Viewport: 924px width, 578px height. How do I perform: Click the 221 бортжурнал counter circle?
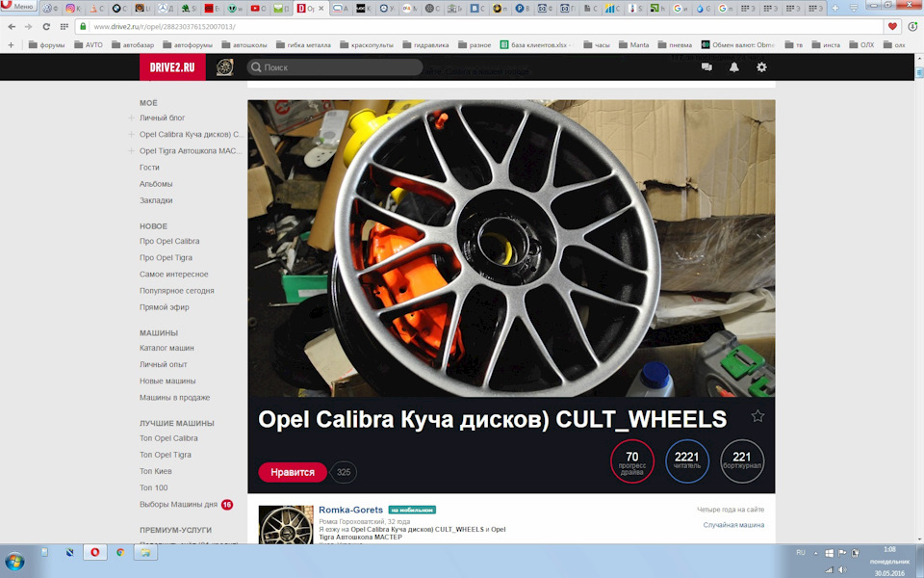tap(742, 461)
